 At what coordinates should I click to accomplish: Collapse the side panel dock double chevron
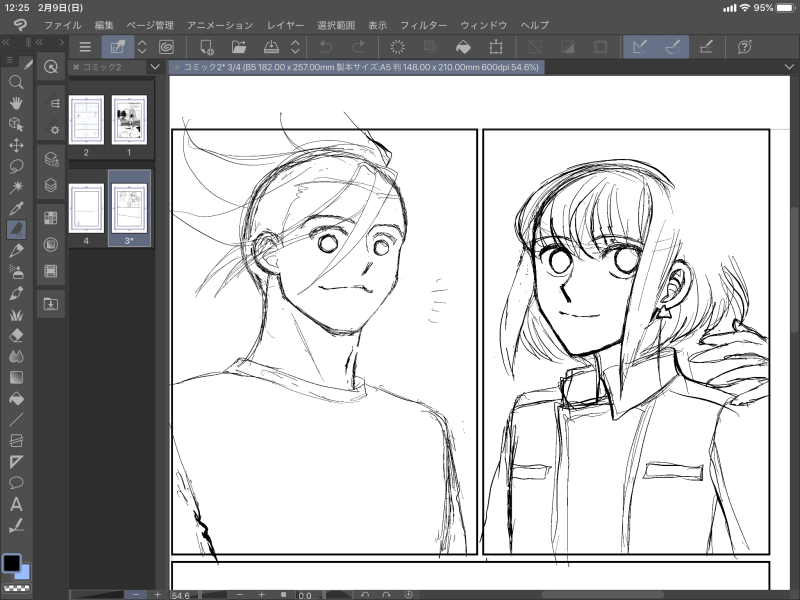(x=39, y=42)
